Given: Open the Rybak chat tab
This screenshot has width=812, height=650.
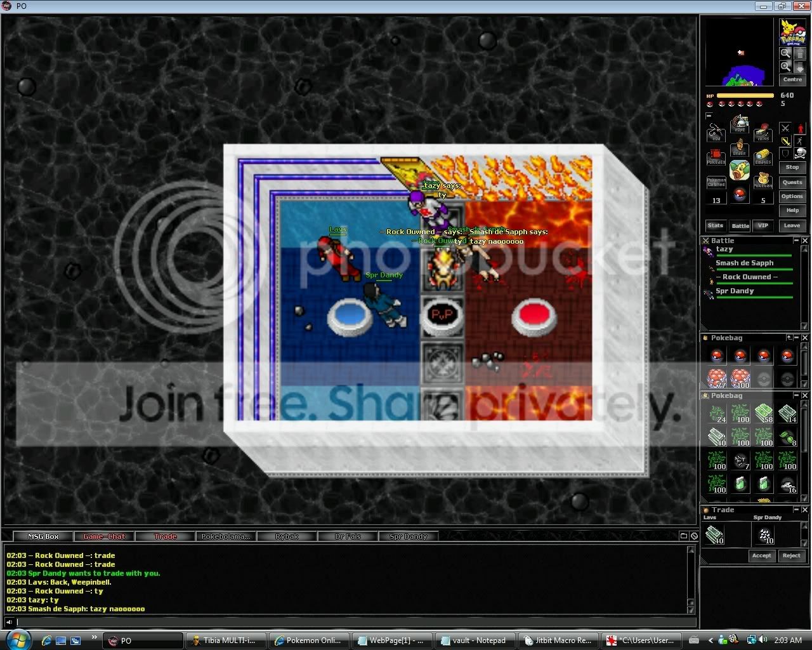Looking at the screenshot, I should pyautogui.click(x=287, y=536).
